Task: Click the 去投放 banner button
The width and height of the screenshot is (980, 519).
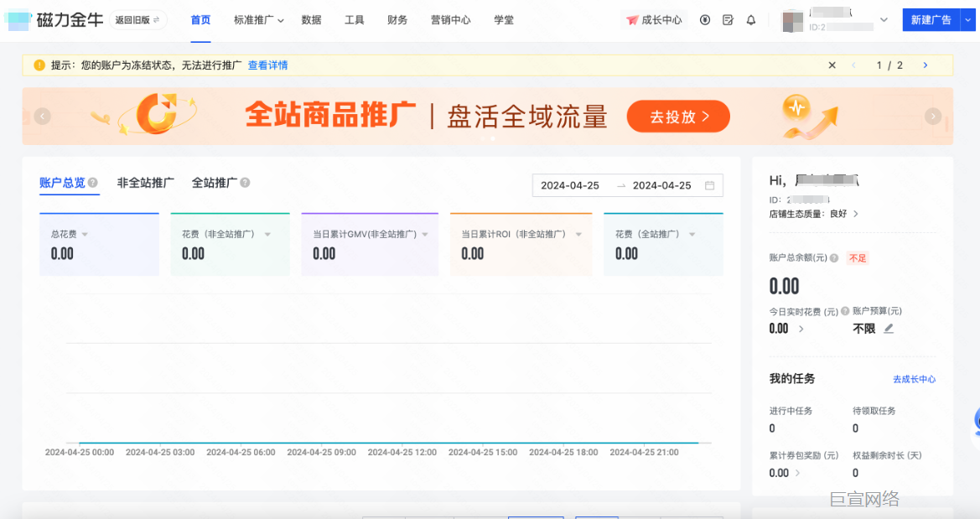Action: coord(678,117)
